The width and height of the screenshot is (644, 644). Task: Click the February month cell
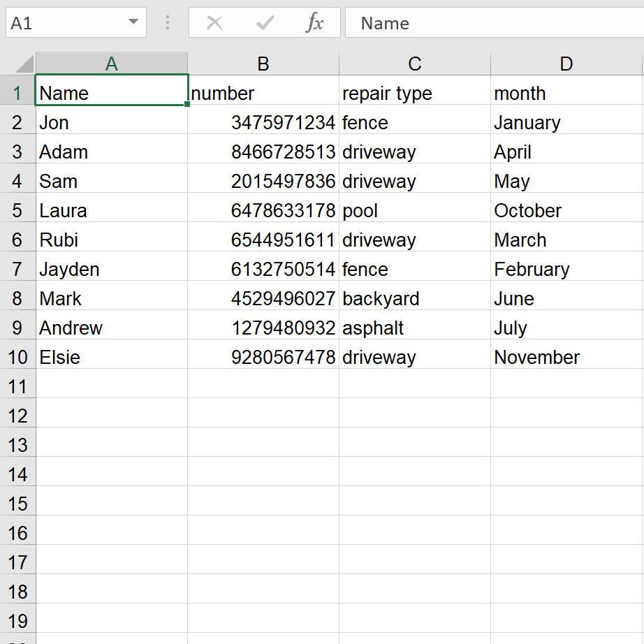pyautogui.click(x=566, y=266)
